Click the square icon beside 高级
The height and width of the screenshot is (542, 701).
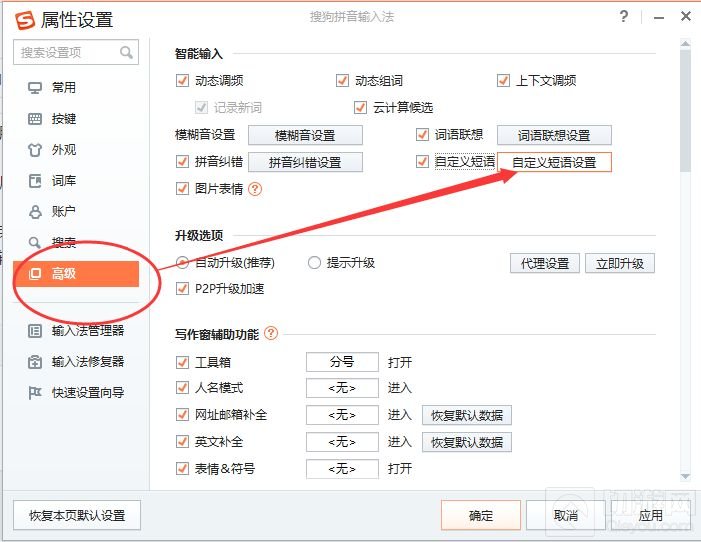point(35,274)
